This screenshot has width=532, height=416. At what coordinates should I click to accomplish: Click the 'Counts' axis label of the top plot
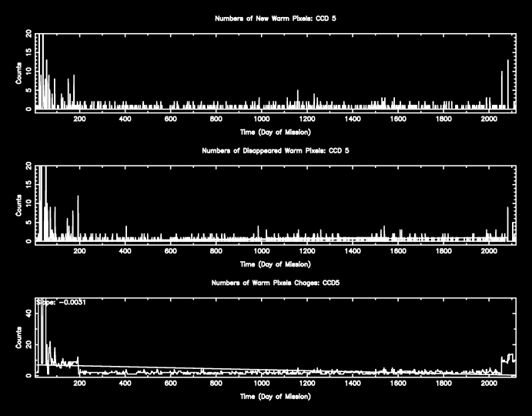coord(19,71)
